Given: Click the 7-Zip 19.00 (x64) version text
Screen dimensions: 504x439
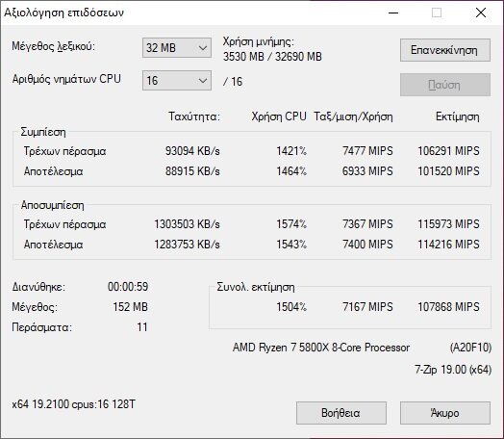Looking at the screenshot, I should click(453, 370).
